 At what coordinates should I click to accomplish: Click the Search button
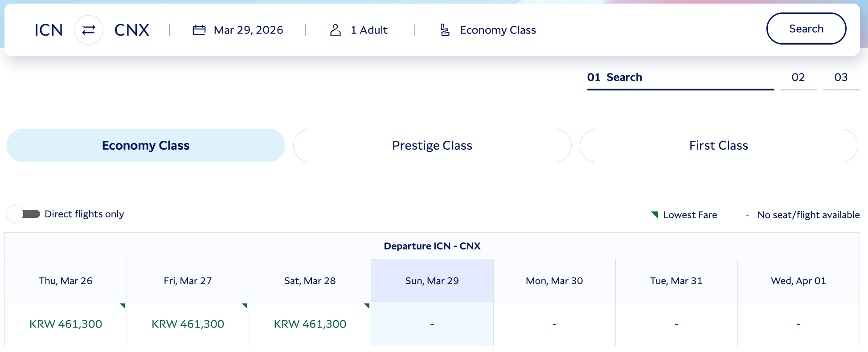point(806,29)
